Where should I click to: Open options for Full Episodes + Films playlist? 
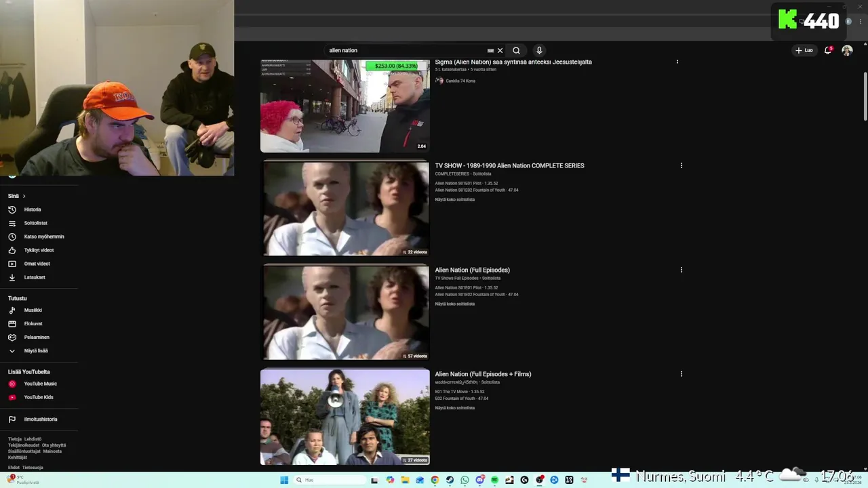[x=681, y=374]
